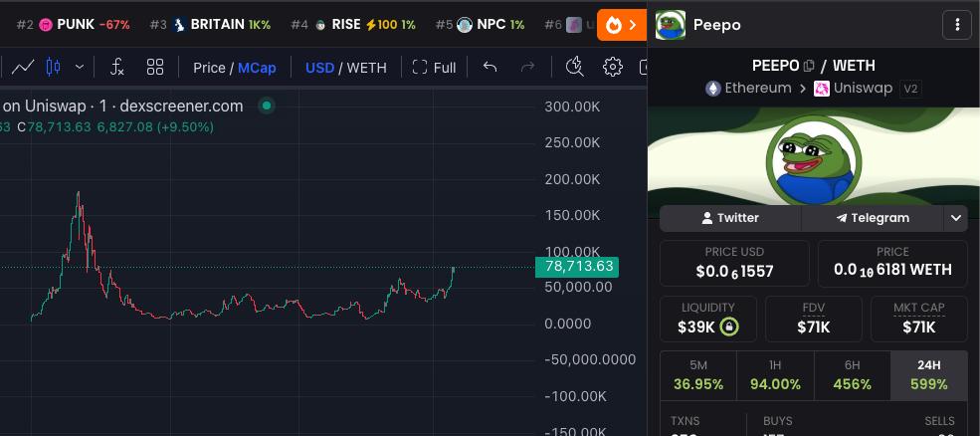Screen dimensions: 980x436
Task: Expand the chart type dropdown arrow
Action: point(80,67)
